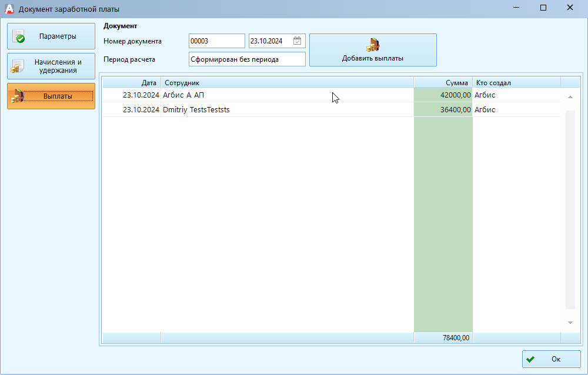Image resolution: width=588 pixels, height=375 pixels.
Task: Click the 36400,00 amount cell
Action: coord(443,110)
